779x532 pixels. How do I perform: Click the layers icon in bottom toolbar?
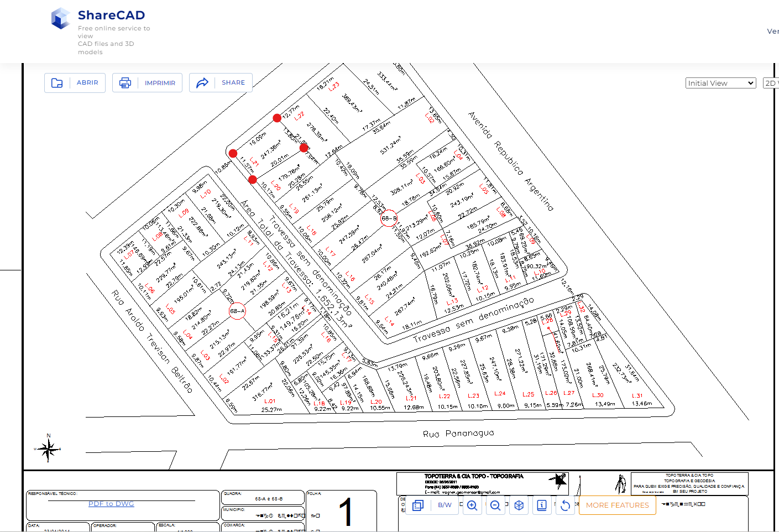pos(418,505)
